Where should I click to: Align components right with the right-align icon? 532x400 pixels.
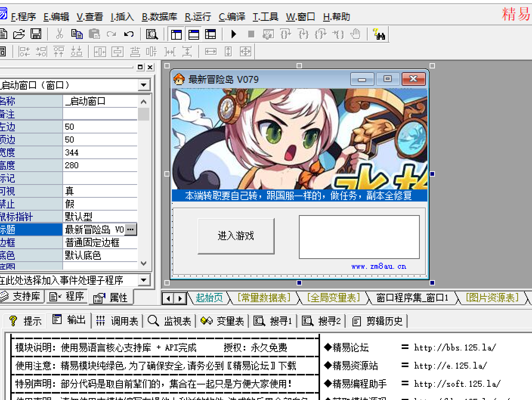point(42,51)
